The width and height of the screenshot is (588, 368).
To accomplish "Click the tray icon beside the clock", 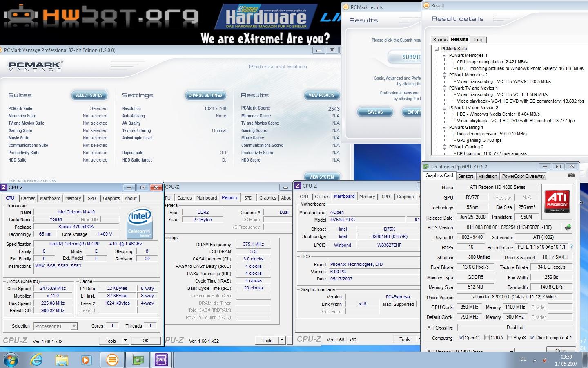I will tap(545, 360).
